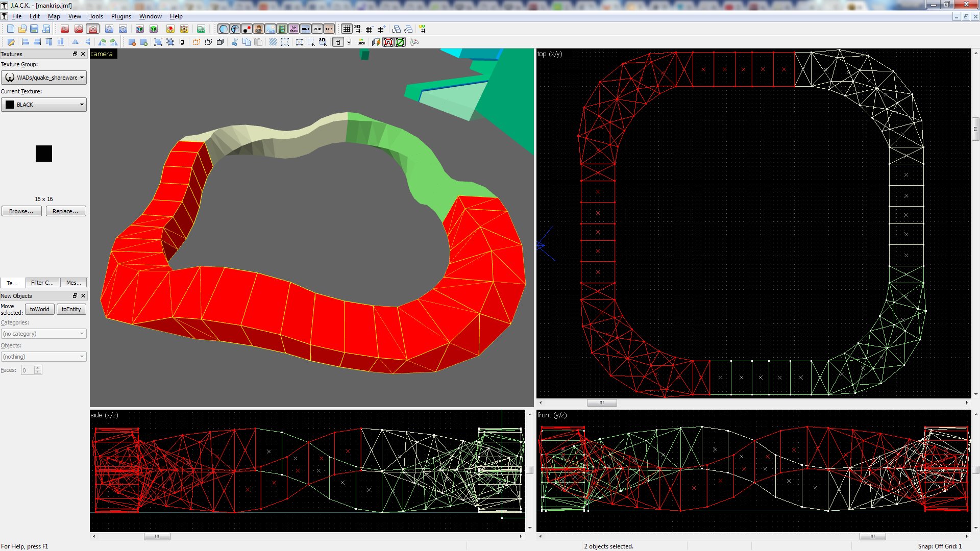Open the Texture Group dropdown

(44, 78)
